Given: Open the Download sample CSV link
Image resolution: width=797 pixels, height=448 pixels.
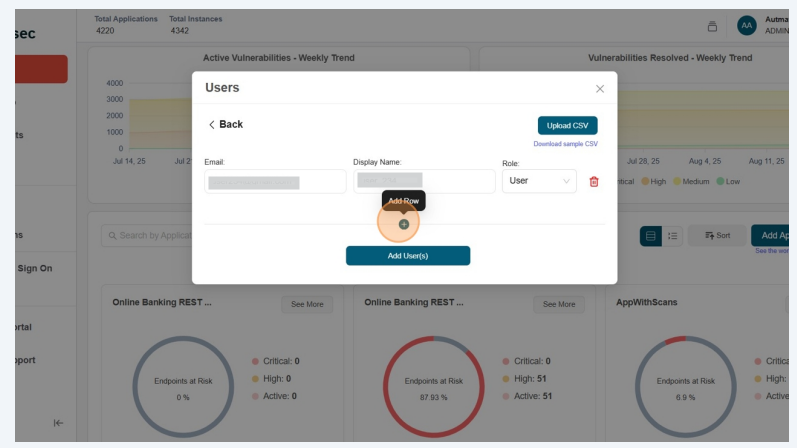Looking at the screenshot, I should pos(565,144).
